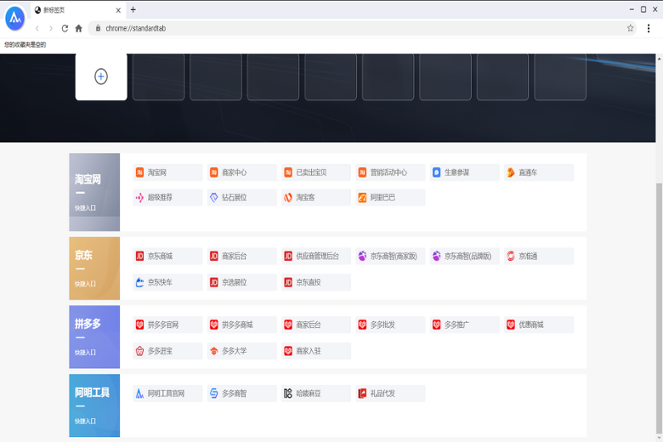663x442 pixels.
Task: Open 超级推荐 shortcut
Action: [167, 198]
